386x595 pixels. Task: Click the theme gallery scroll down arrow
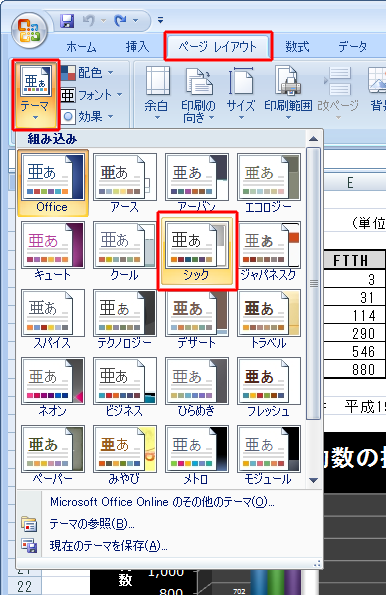pyautogui.click(x=314, y=480)
